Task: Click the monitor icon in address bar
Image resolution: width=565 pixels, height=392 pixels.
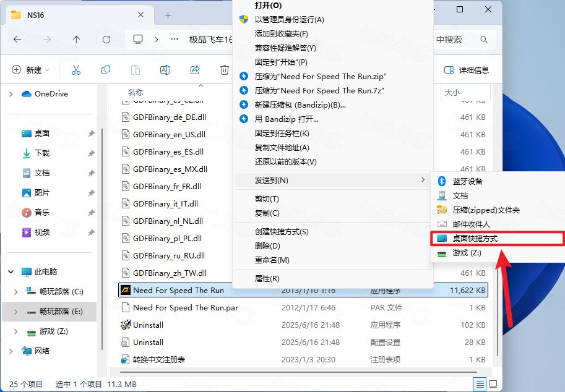Action: coord(138,39)
